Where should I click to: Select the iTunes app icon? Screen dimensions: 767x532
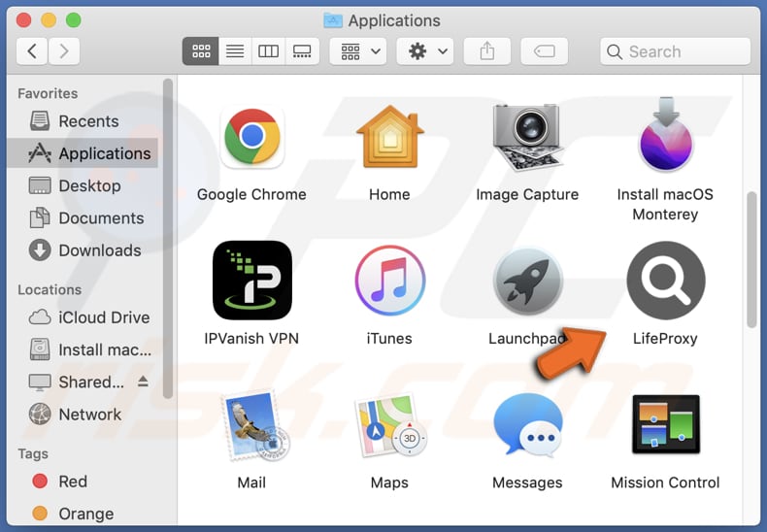(390, 281)
